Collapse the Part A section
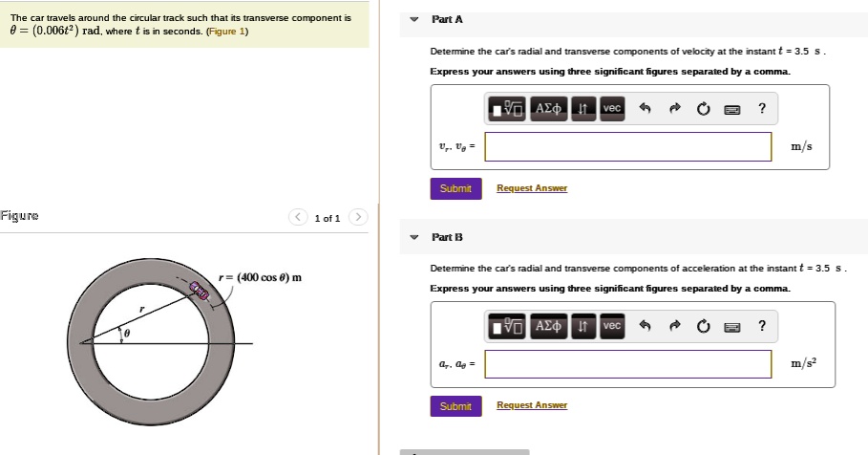This screenshot has width=868, height=455. (x=413, y=20)
